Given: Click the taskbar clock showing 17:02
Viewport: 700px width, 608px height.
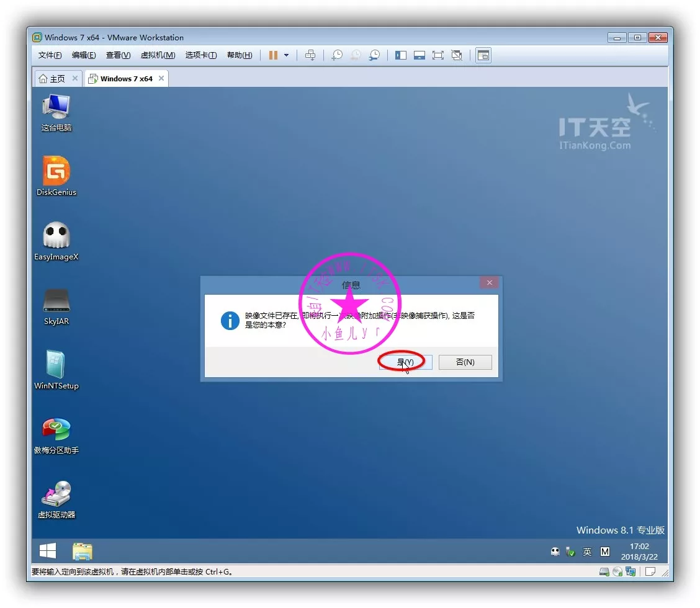Looking at the screenshot, I should (x=639, y=552).
